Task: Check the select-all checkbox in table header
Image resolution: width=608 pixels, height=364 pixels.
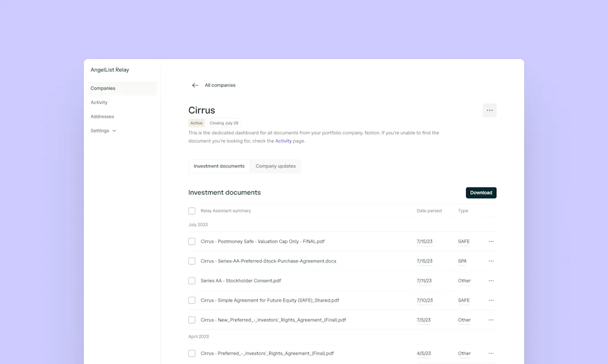Action: pos(192,210)
